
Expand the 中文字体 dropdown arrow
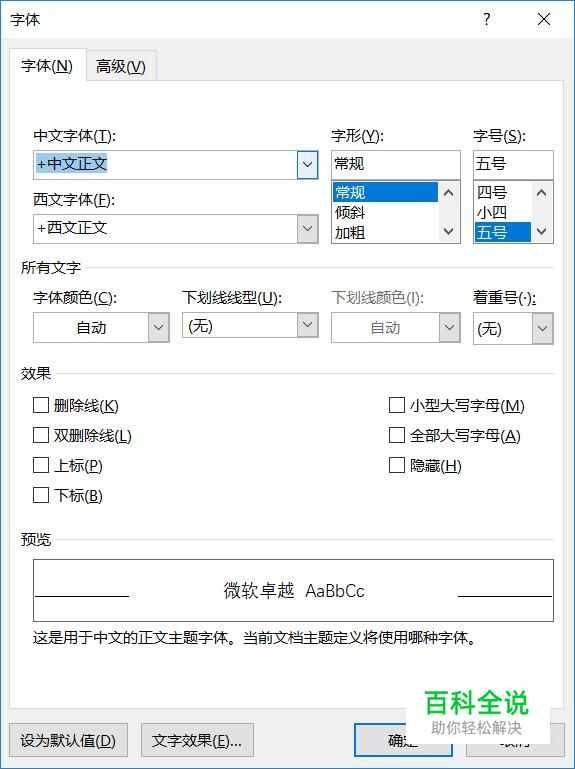point(308,164)
